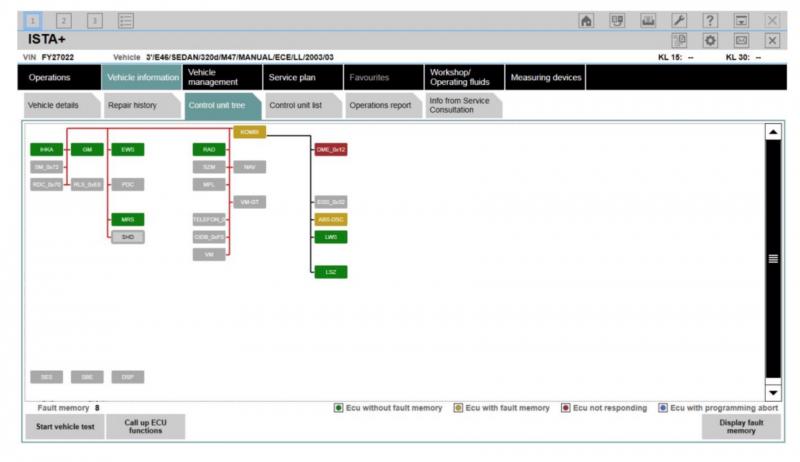Open the Favourites menu

pos(384,78)
